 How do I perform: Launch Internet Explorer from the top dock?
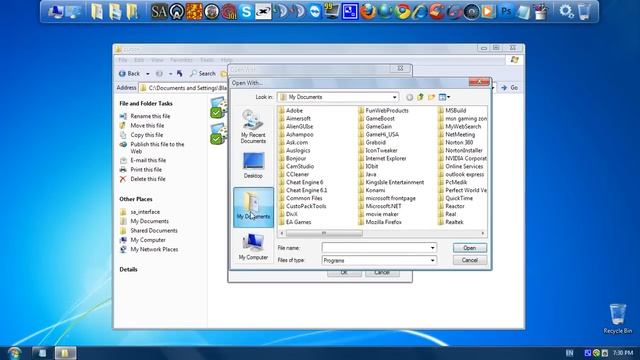pos(419,11)
